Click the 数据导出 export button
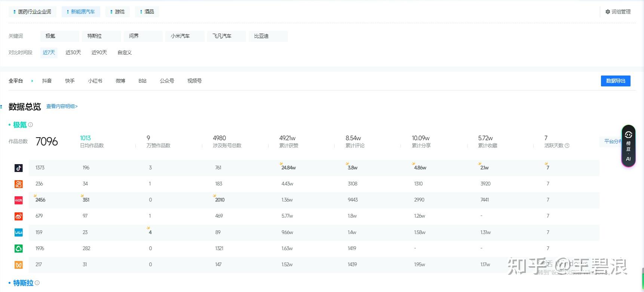The height and width of the screenshot is (292, 644). click(616, 81)
